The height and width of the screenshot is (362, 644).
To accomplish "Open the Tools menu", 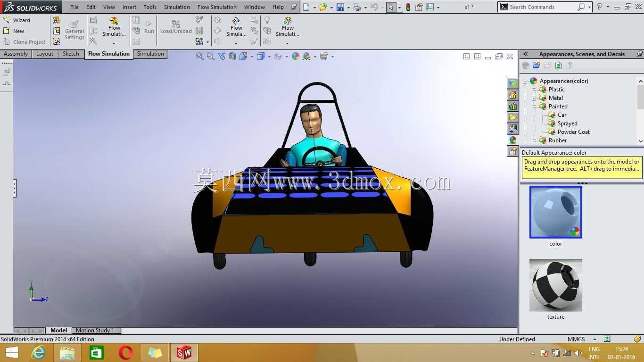I will (150, 7).
